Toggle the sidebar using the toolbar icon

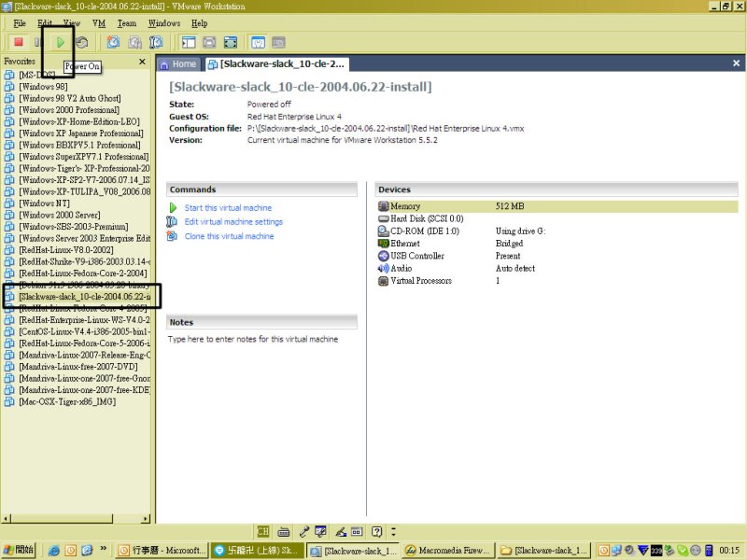tap(189, 42)
